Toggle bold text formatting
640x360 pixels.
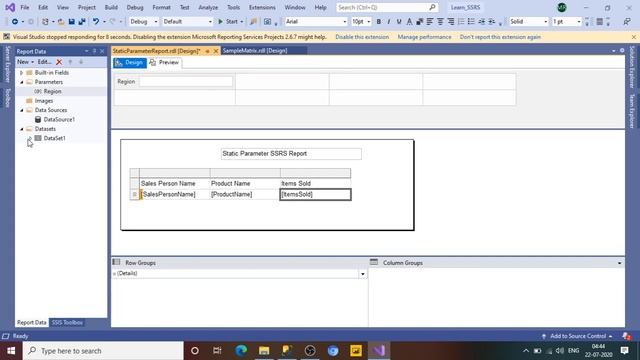(x=378, y=22)
